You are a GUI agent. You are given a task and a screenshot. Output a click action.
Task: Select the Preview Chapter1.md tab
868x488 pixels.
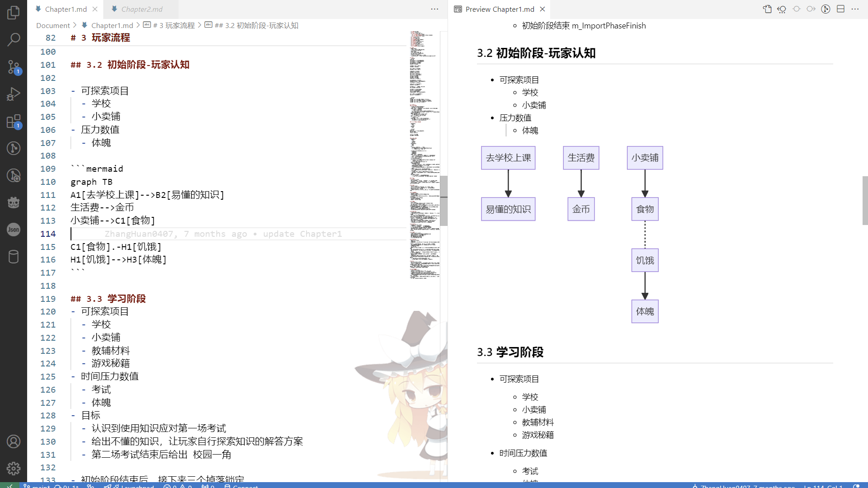pos(500,9)
